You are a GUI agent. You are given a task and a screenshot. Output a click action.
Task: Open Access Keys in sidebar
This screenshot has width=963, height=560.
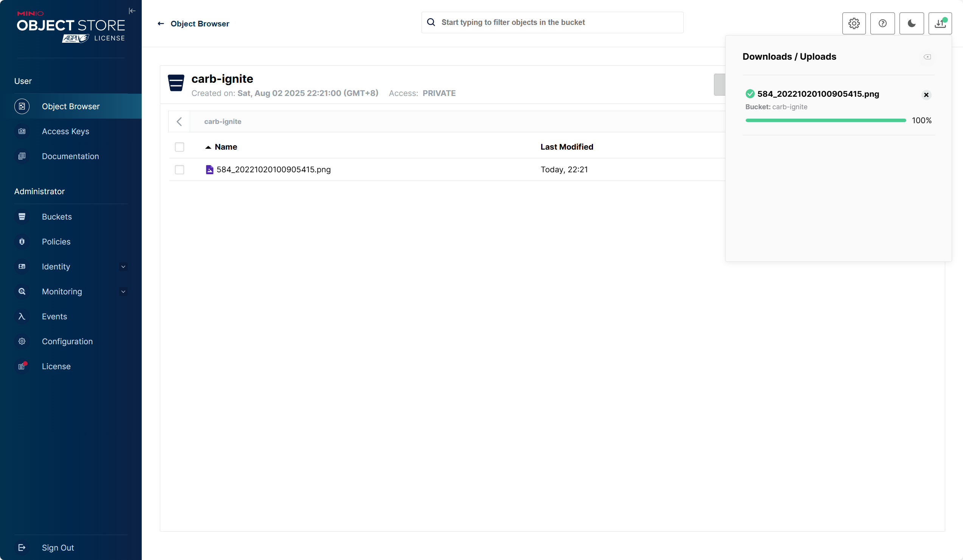65,131
